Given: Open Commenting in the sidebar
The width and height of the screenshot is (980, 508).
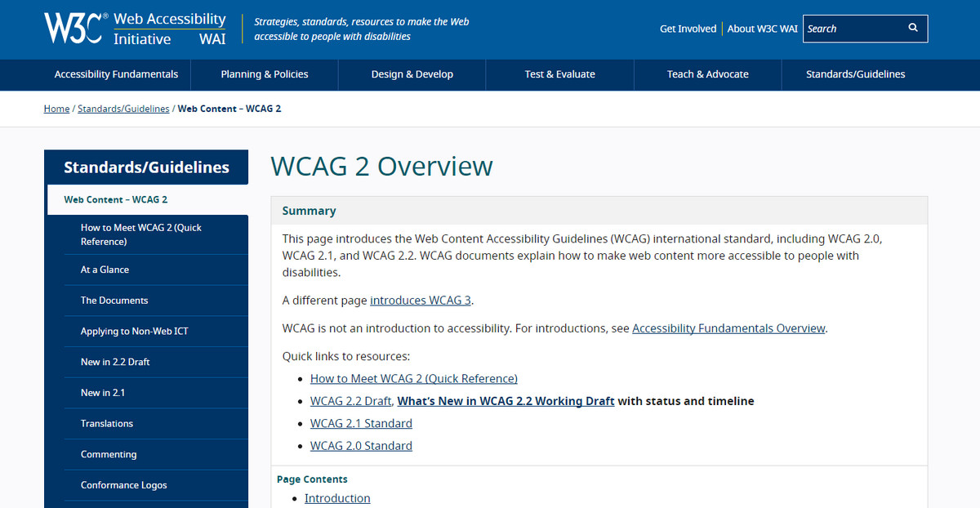Looking at the screenshot, I should coord(156,454).
